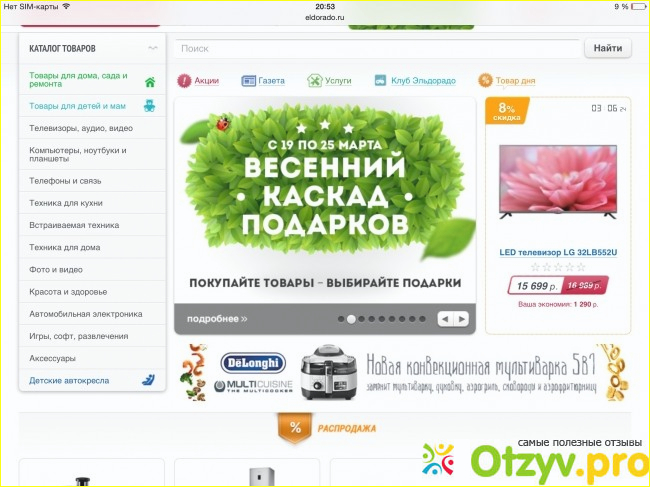Show previous banner slide with left arrow
Viewport: 650px width, 487px height.
click(x=445, y=319)
